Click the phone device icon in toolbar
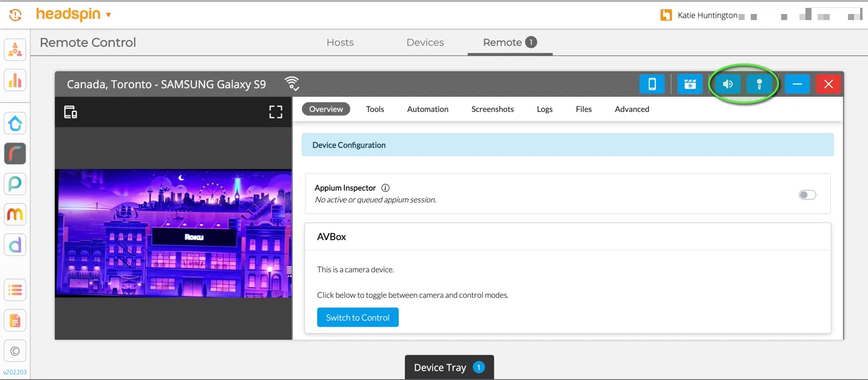 [x=652, y=84]
